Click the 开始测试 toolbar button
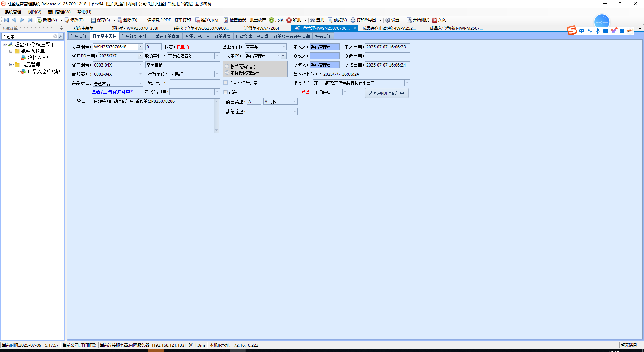 pos(418,20)
